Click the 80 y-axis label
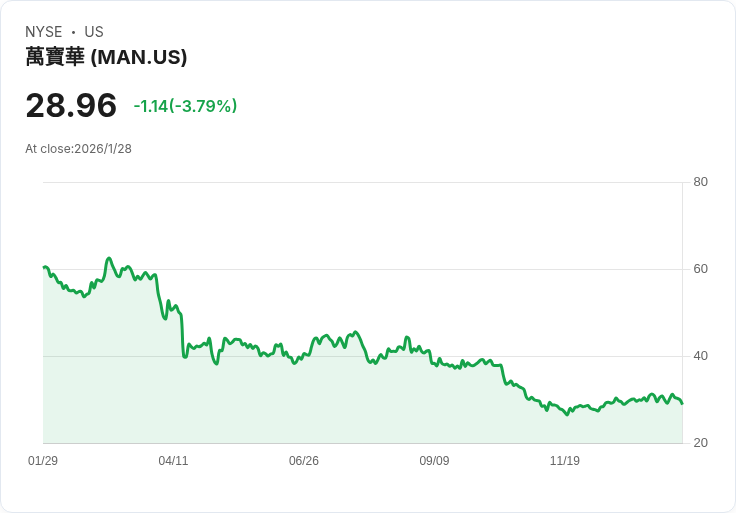736x513 pixels. [x=701, y=182]
